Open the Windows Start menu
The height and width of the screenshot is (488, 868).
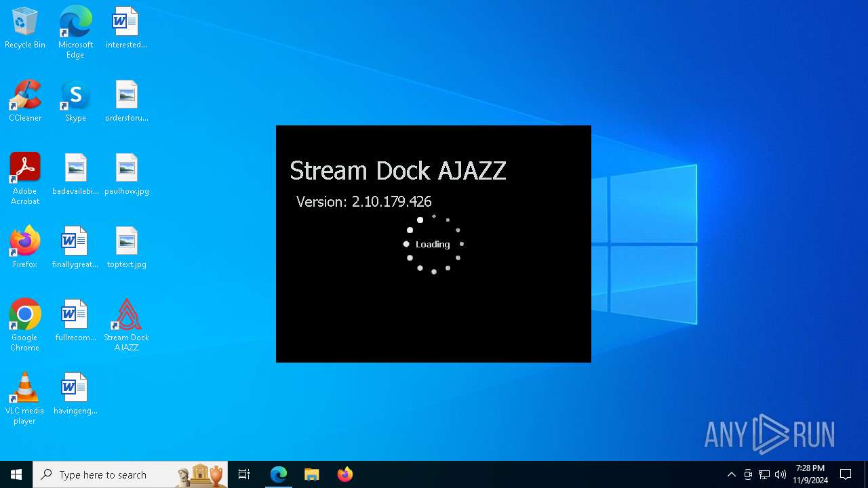(16, 474)
